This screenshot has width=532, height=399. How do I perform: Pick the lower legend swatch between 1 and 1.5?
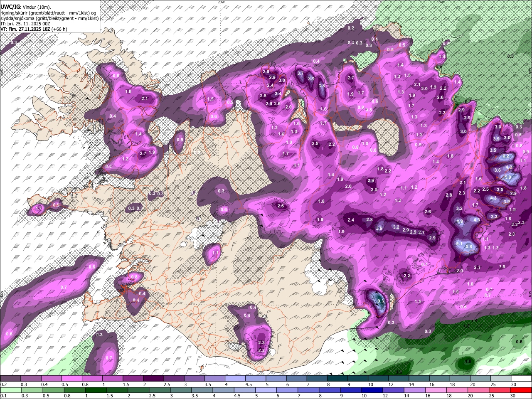pyautogui.click(x=95, y=390)
